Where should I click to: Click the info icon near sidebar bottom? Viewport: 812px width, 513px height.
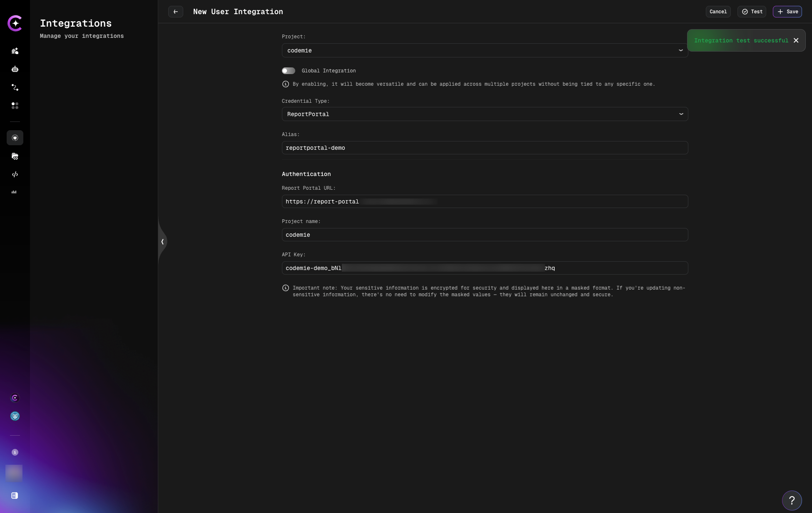click(15, 452)
